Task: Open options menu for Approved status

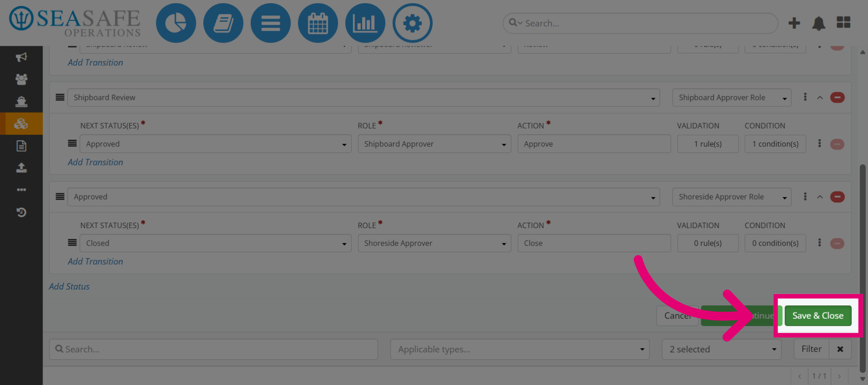Action: [805, 197]
